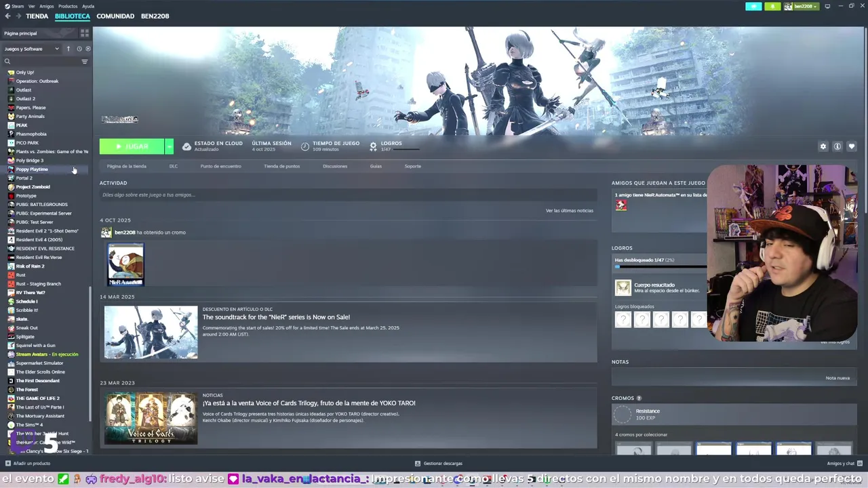Go forward with the right arrow

coord(18,16)
